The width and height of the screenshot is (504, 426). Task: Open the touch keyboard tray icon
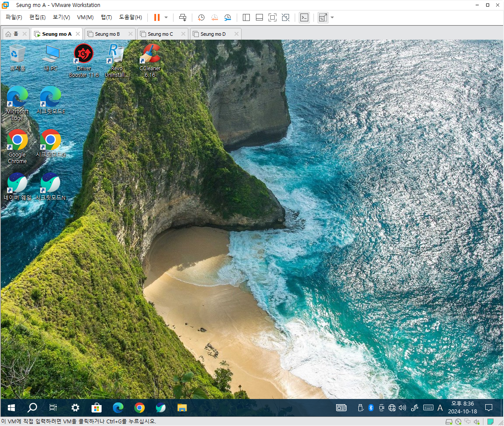coord(428,408)
